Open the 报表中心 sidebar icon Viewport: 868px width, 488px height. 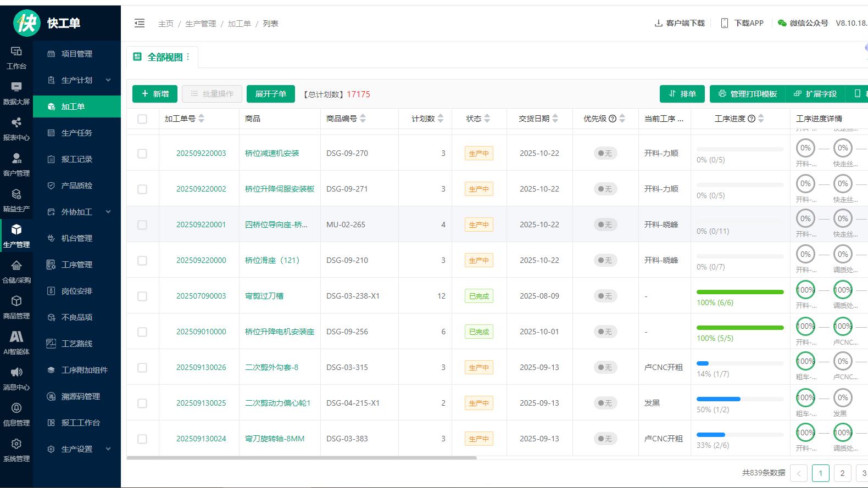16,124
